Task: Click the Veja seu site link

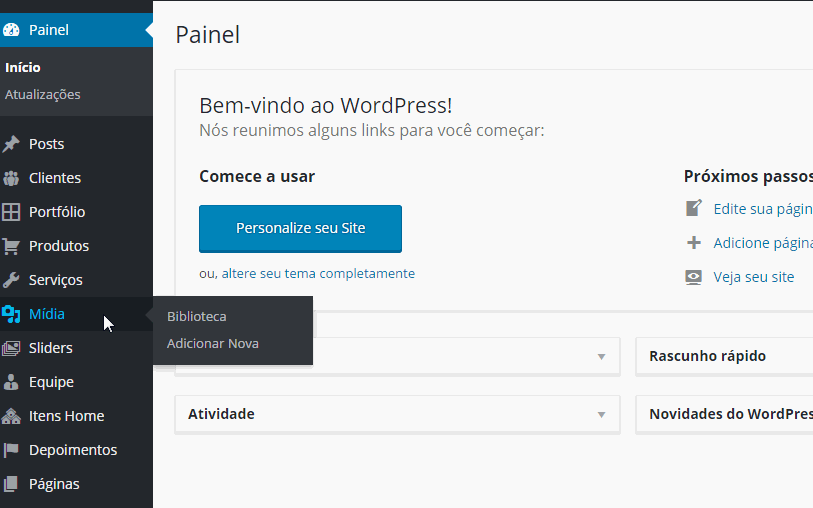Action: pyautogui.click(x=754, y=277)
